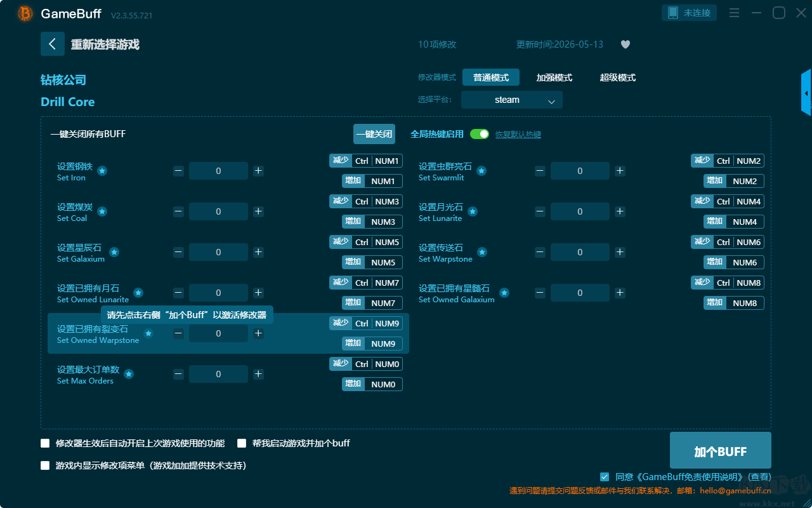Select 超级模式 super mode tab
The width and height of the screenshot is (812, 508).
618,77
